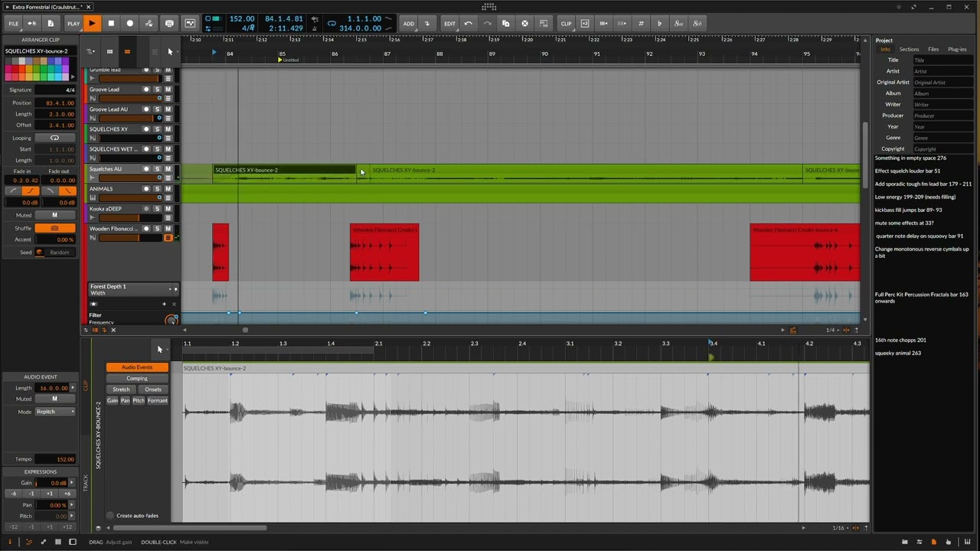Switch to the Plug-ins tab
The height and width of the screenshot is (551, 980).
[957, 49]
